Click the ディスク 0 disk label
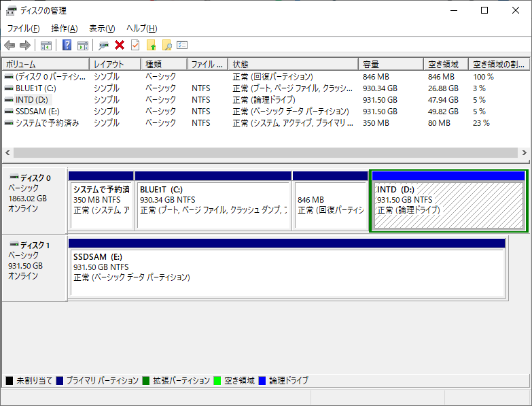The height and width of the screenshot is (406, 532). coord(34,178)
